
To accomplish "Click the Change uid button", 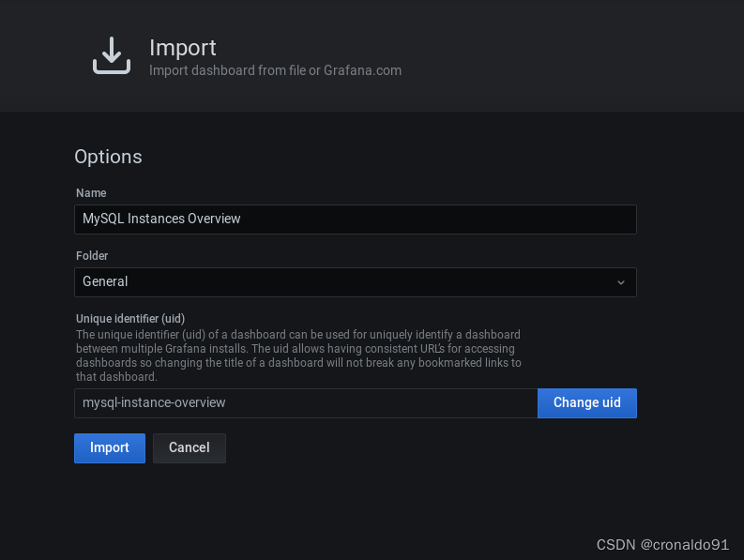I will [587, 403].
